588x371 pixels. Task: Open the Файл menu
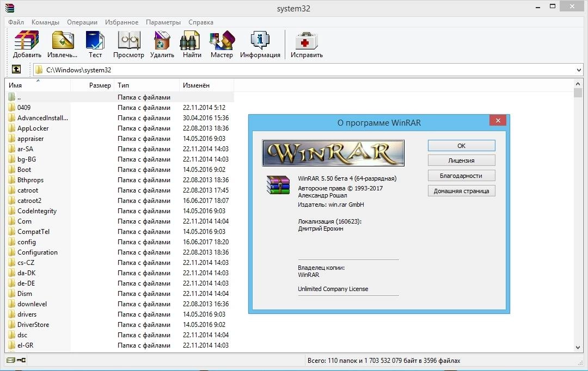(16, 22)
